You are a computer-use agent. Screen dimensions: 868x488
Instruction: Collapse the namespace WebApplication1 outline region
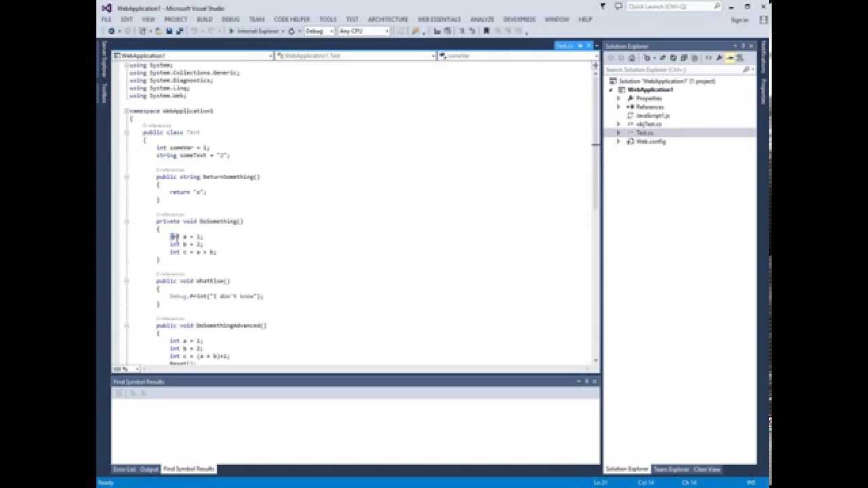pos(127,110)
